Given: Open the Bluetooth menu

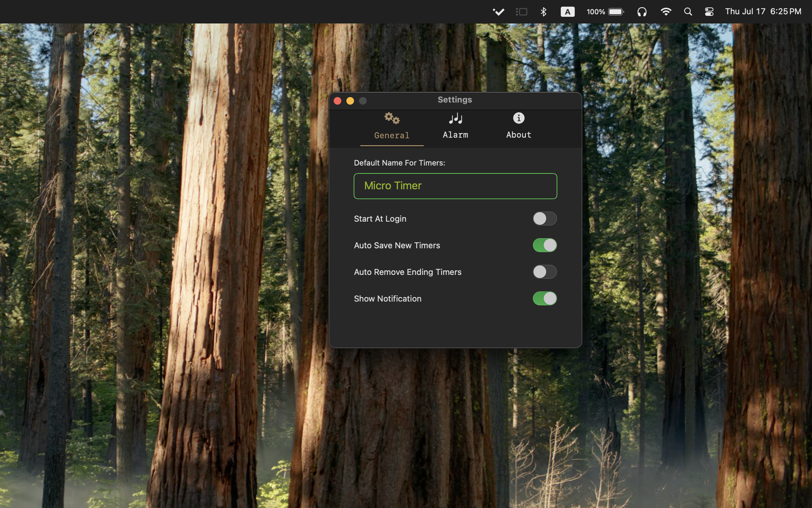Looking at the screenshot, I should coord(544,12).
